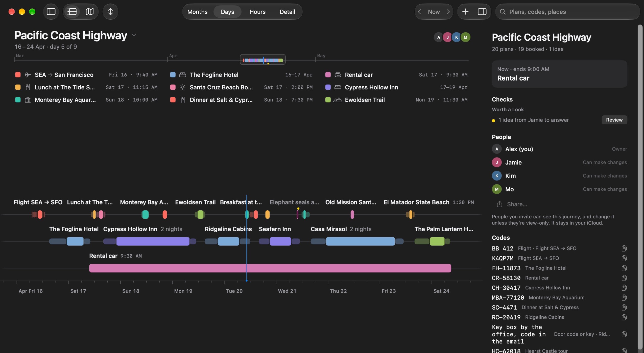Open Mo's permission setting Can make changes

coord(605,189)
